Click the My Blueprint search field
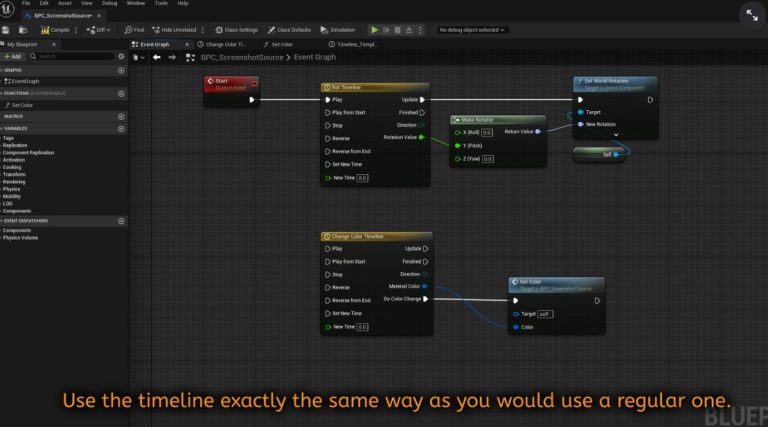Image resolution: width=768 pixels, height=427 pixels. point(72,57)
